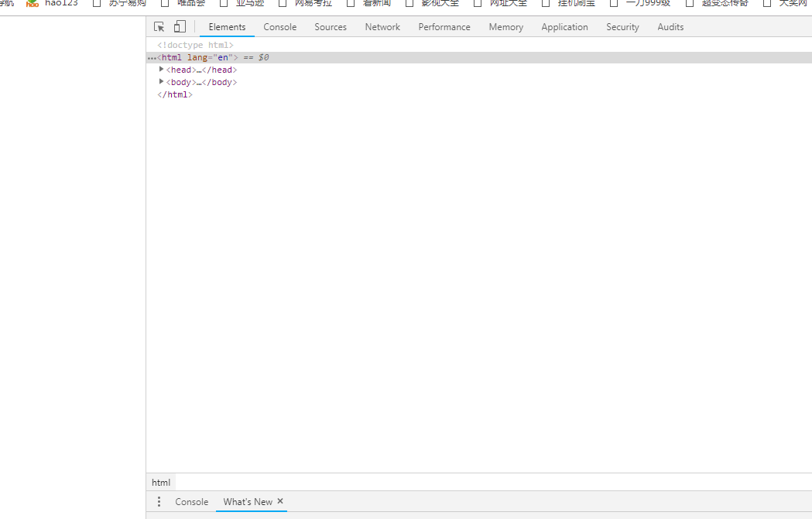Expand the body element node
812x519 pixels.
[161, 82]
